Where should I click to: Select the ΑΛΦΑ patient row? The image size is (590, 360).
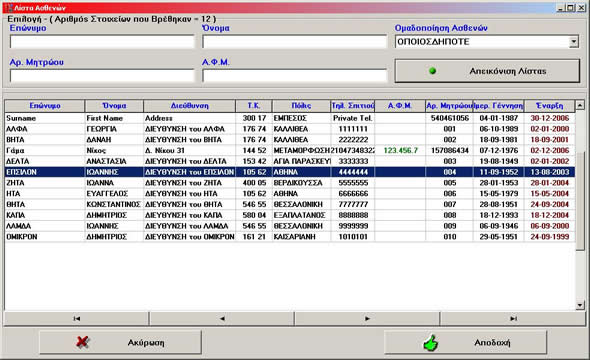click(x=290, y=129)
